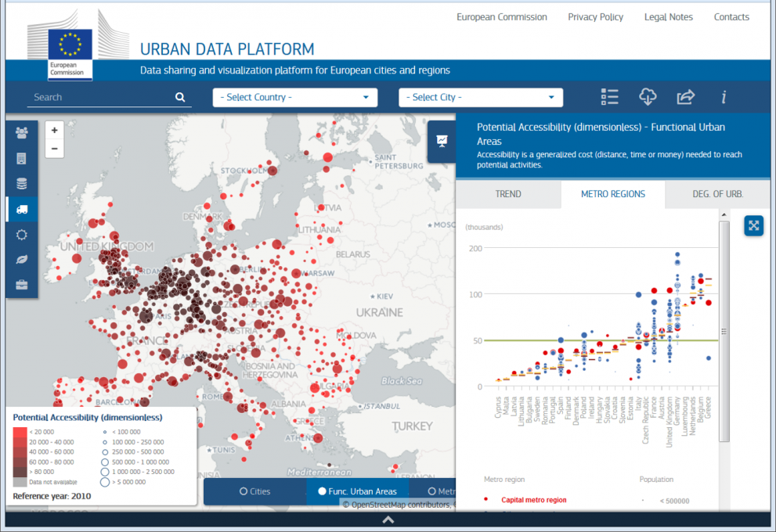Viewport: 776px width, 532px height.
Task: Collapse the chart panel via presentation icon
Action: pos(442,142)
